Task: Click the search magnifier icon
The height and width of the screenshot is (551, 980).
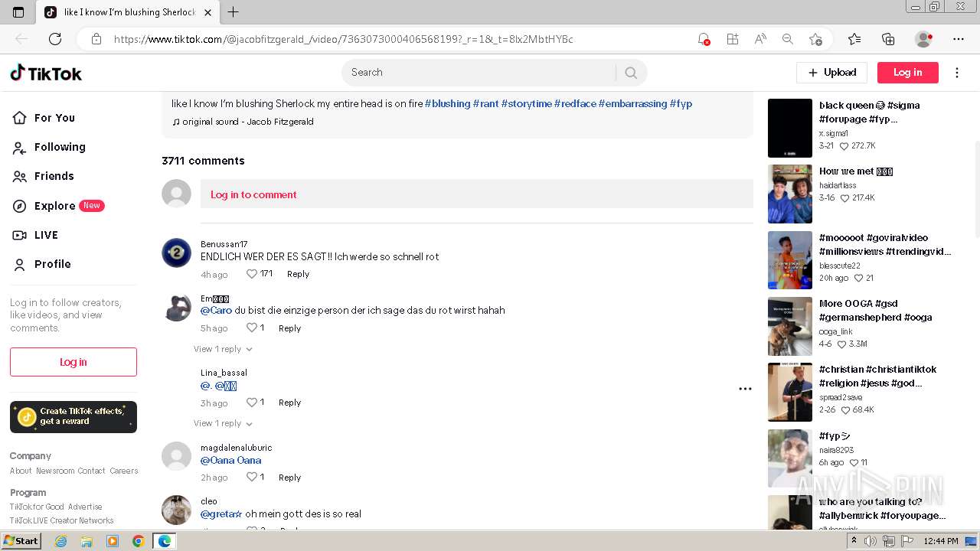Action: pyautogui.click(x=631, y=73)
